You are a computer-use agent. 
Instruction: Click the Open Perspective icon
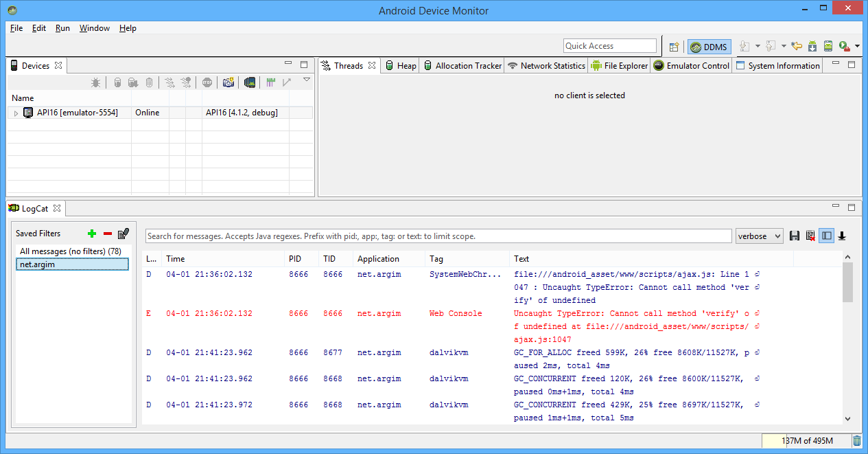[675, 47]
